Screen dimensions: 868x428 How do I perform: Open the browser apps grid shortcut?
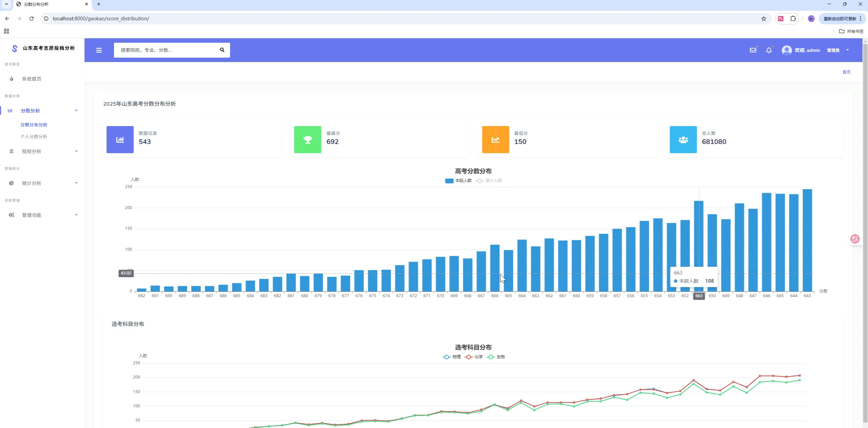[6, 31]
